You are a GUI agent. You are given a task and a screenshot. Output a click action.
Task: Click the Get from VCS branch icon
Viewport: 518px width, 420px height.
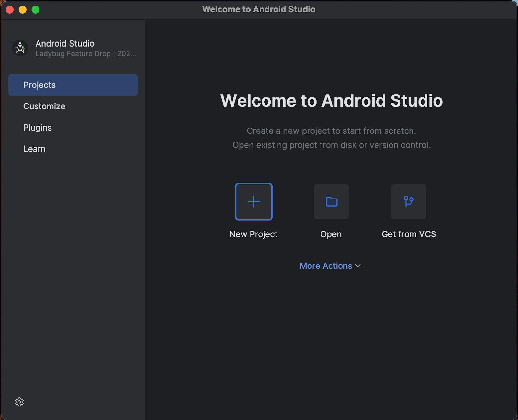click(x=409, y=201)
